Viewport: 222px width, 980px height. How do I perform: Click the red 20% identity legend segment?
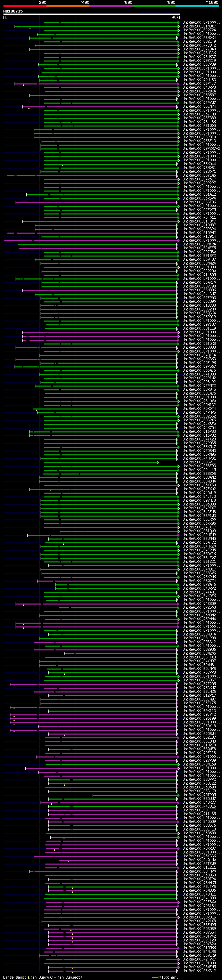point(25,6)
